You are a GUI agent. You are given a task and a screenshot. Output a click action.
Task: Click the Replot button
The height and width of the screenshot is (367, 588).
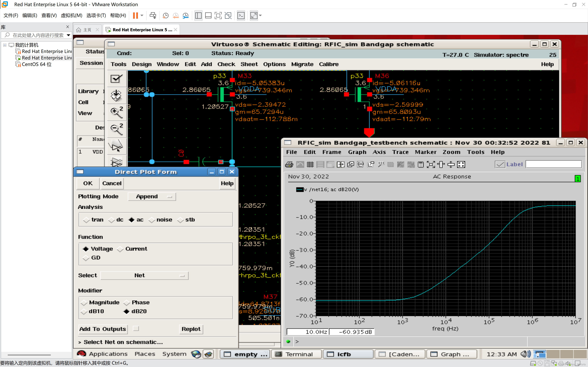(x=191, y=329)
